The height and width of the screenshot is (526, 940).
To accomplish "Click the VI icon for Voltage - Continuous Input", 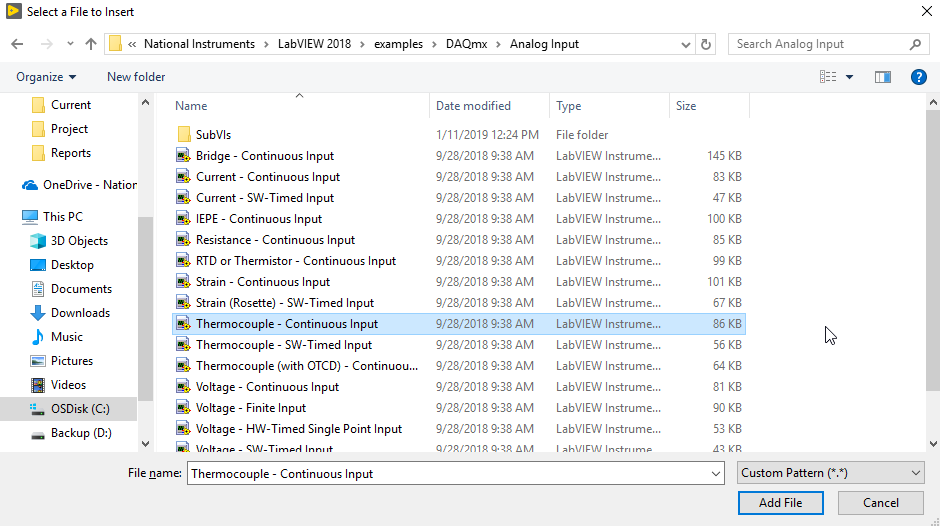I will click(x=183, y=386).
